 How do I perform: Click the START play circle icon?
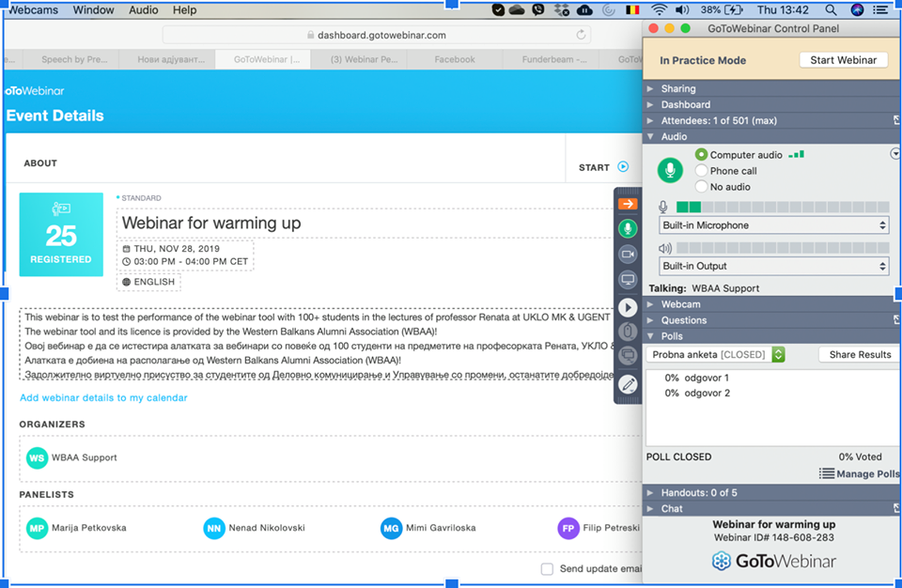[623, 167]
